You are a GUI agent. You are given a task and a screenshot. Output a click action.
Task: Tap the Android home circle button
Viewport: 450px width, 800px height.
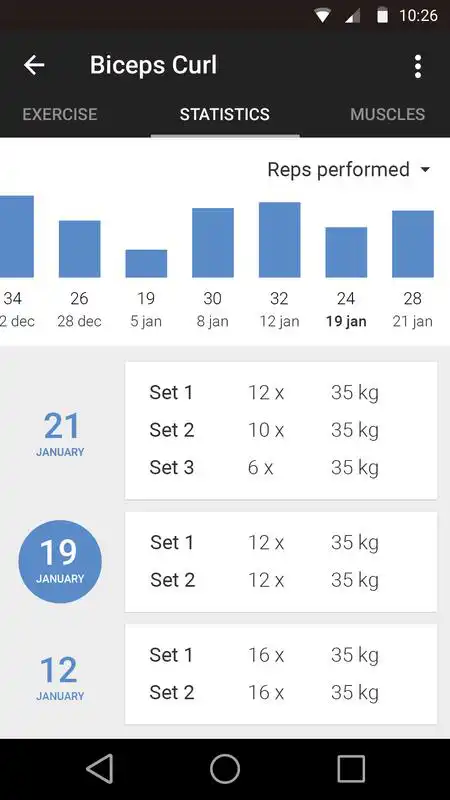(x=225, y=768)
